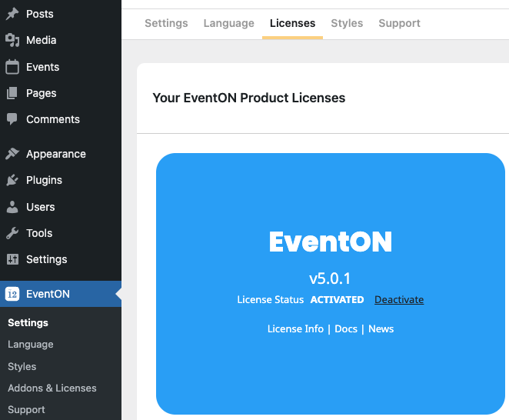The height and width of the screenshot is (420, 509).
Task: Click the Posts pin icon in sidebar
Action: point(12,14)
